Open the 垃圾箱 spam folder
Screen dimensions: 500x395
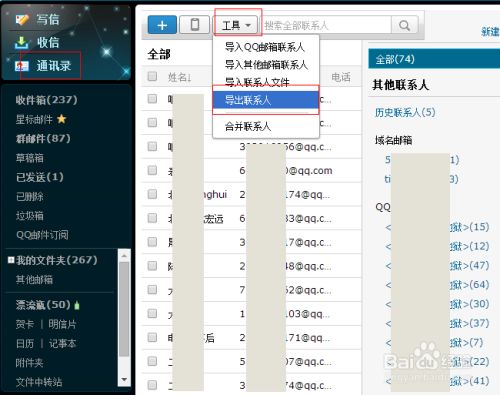[x=29, y=216]
